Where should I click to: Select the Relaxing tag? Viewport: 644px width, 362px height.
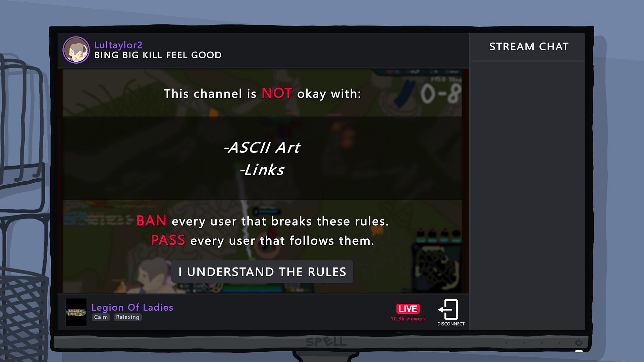pos(127,317)
